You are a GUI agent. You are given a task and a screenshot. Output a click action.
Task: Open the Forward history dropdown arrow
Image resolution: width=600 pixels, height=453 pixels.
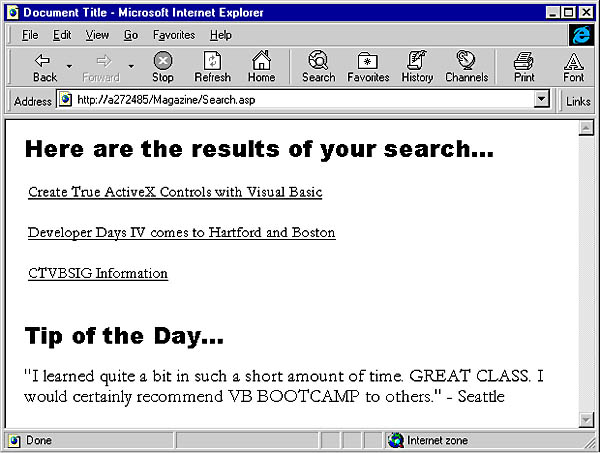pyautogui.click(x=131, y=67)
